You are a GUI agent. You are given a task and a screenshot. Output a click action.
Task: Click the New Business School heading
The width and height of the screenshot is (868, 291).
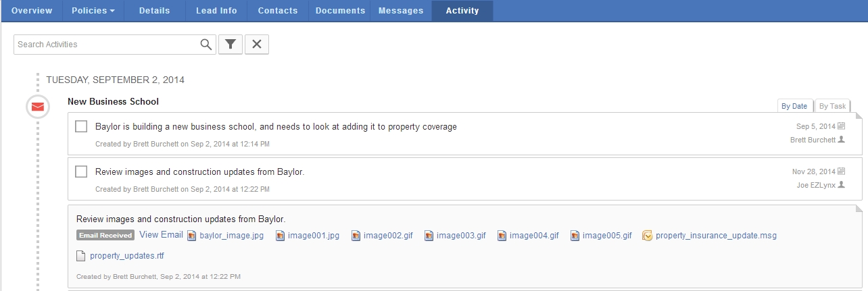coord(113,101)
